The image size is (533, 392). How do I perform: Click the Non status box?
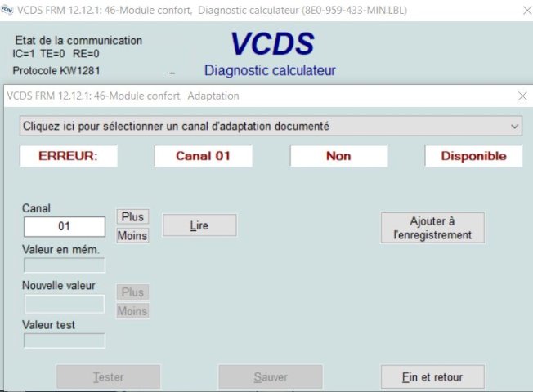point(338,156)
